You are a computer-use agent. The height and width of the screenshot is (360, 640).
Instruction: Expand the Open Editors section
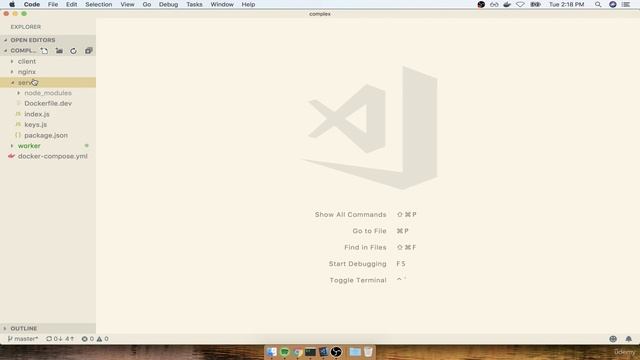33,40
